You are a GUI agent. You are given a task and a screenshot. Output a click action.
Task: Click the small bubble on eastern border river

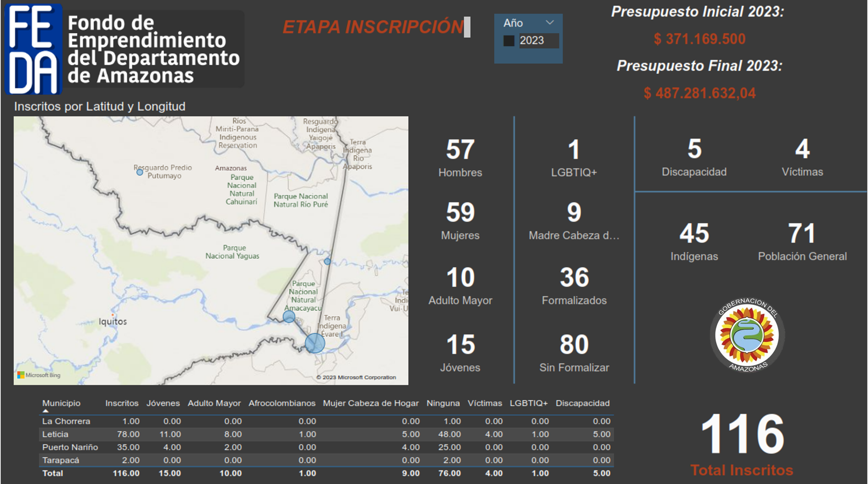(x=327, y=261)
